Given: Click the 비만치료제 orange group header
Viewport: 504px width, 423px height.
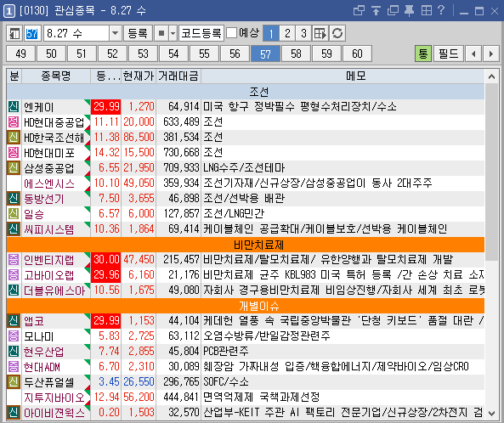Looking at the screenshot, I should pyautogui.click(x=246, y=245).
